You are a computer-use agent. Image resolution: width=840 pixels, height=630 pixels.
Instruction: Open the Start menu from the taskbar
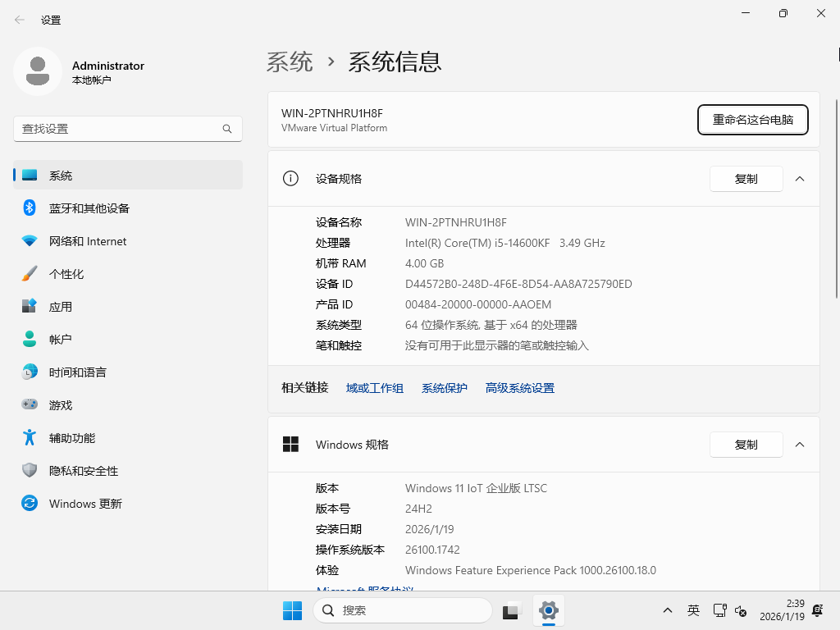(x=292, y=610)
